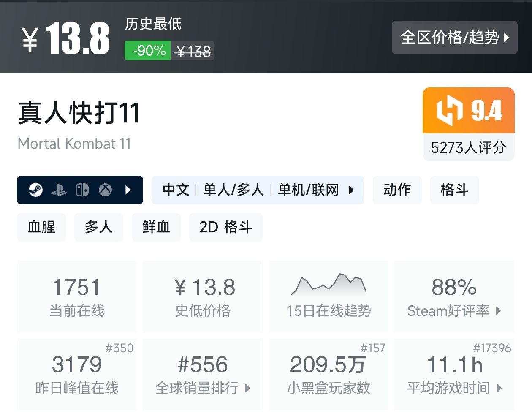Viewport: 532px width, 416px height.
Task: Expand the platforms list arrow
Action: [128, 190]
